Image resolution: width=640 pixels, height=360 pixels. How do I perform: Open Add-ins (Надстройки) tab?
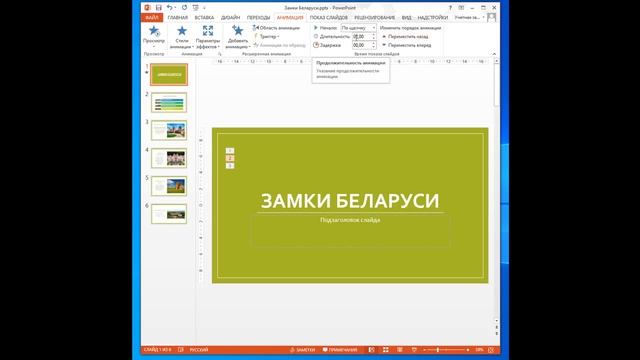coord(433,18)
